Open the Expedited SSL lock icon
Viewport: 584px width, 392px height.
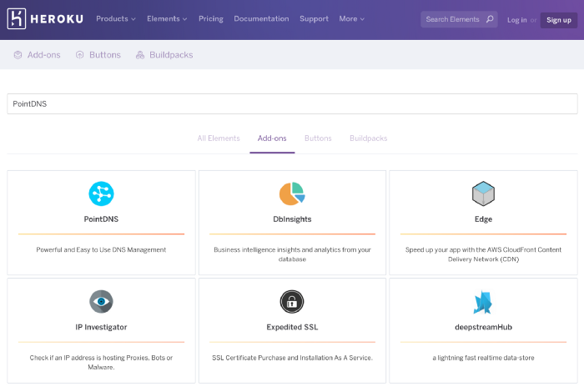click(292, 302)
